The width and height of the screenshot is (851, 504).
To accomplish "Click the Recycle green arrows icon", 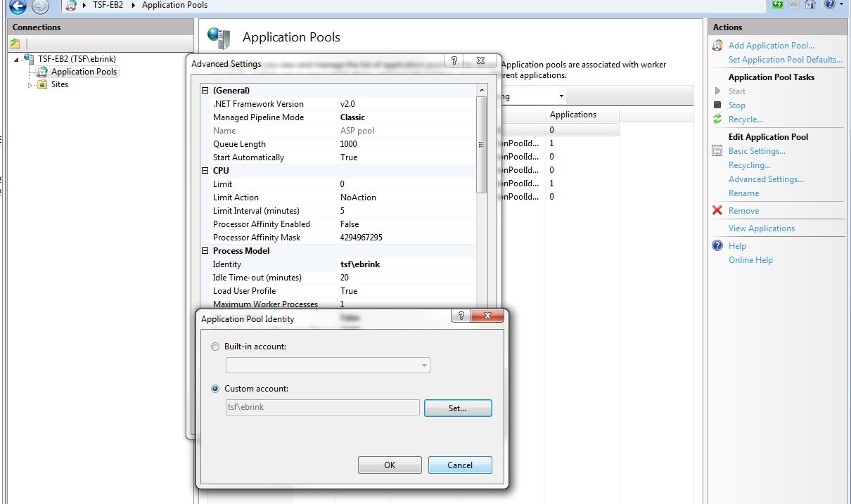I will coord(717,119).
